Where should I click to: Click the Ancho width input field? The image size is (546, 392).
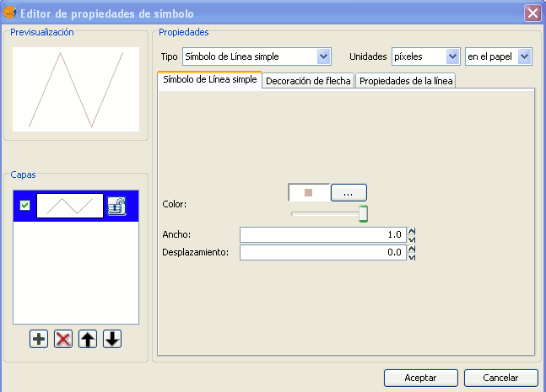[323, 235]
